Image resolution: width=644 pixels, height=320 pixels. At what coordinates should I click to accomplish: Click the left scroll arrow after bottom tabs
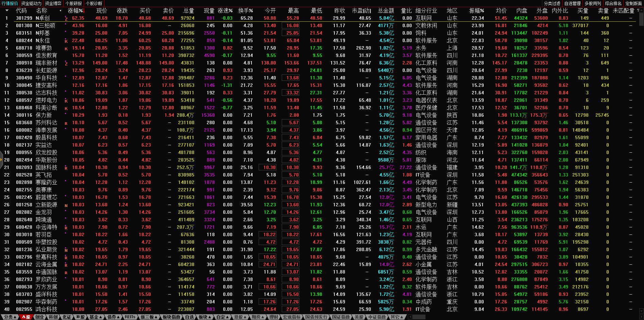point(410,317)
